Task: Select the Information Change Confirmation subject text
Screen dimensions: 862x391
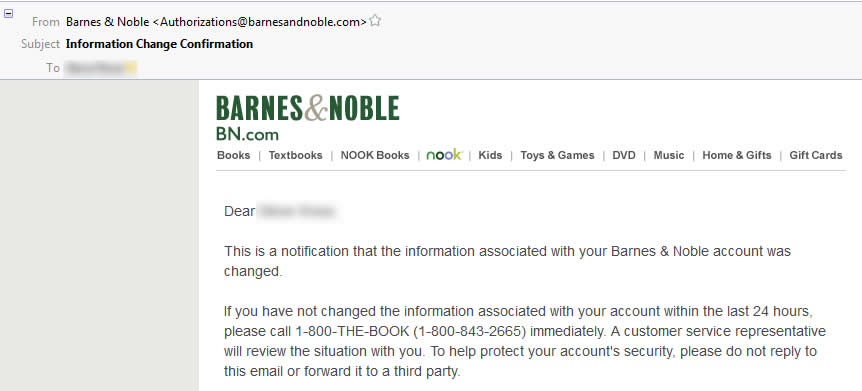Action: pyautogui.click(x=159, y=44)
